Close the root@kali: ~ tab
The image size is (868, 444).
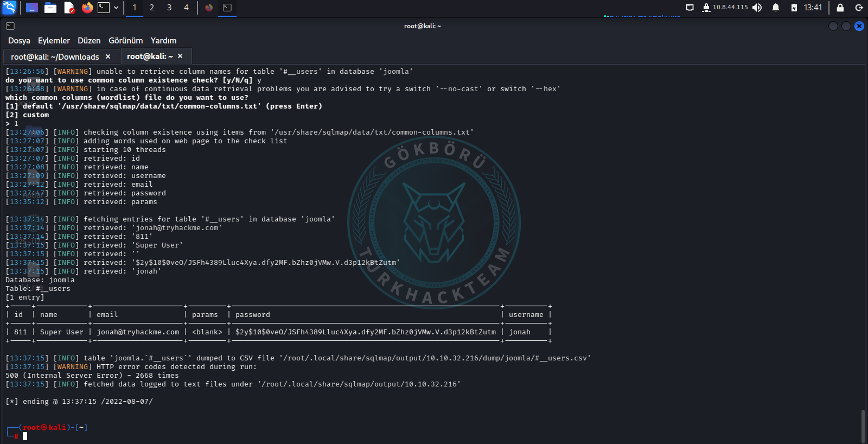tap(180, 56)
